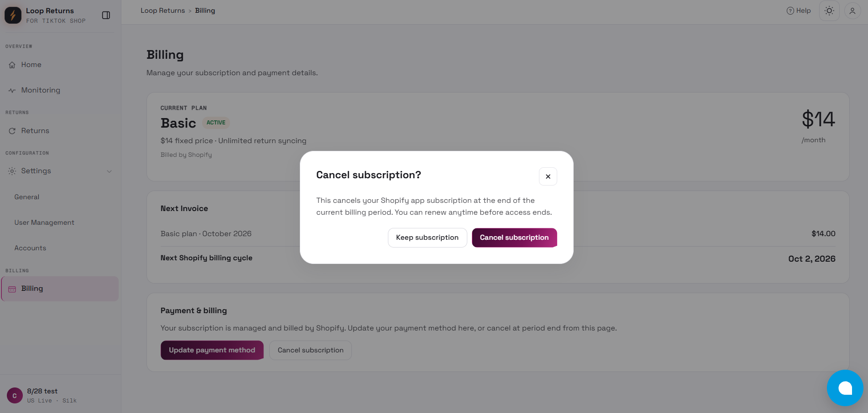Click Loop Returns breadcrumb link
The image size is (868, 413).
pyautogui.click(x=162, y=10)
